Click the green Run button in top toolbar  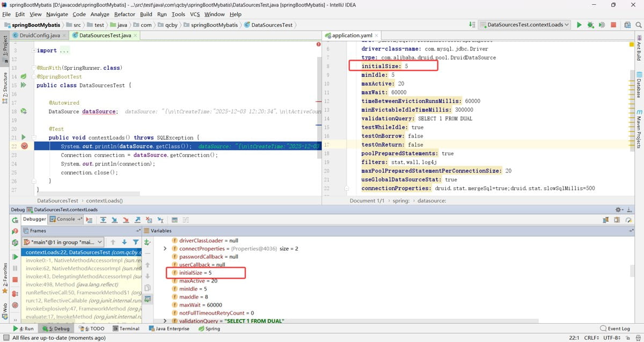tap(579, 25)
